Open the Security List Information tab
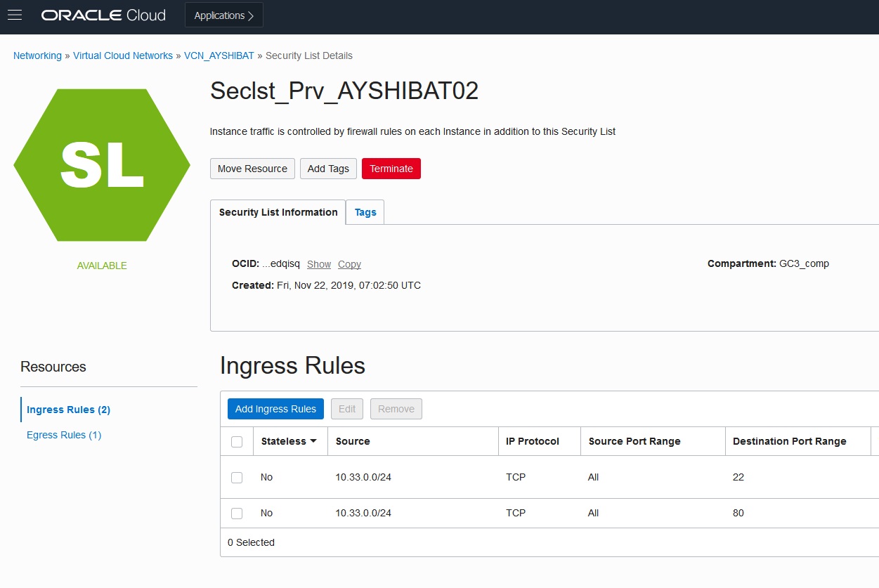The width and height of the screenshot is (879, 588). (x=278, y=212)
